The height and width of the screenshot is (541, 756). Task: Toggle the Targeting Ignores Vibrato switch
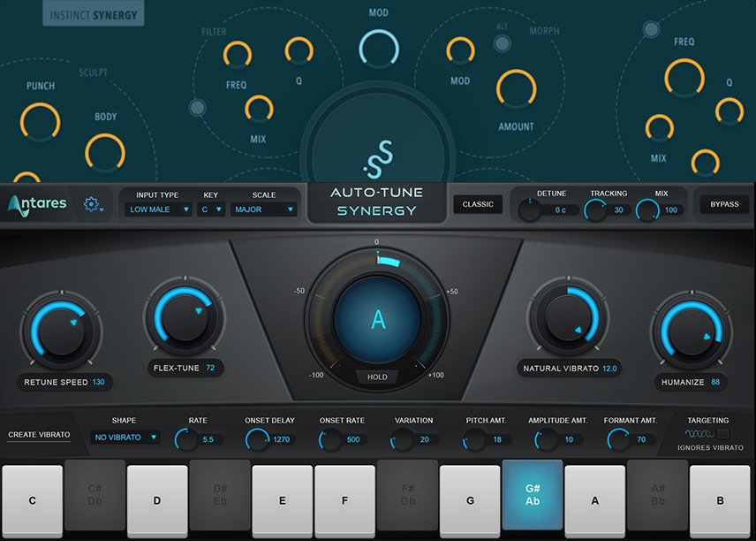pos(723,433)
